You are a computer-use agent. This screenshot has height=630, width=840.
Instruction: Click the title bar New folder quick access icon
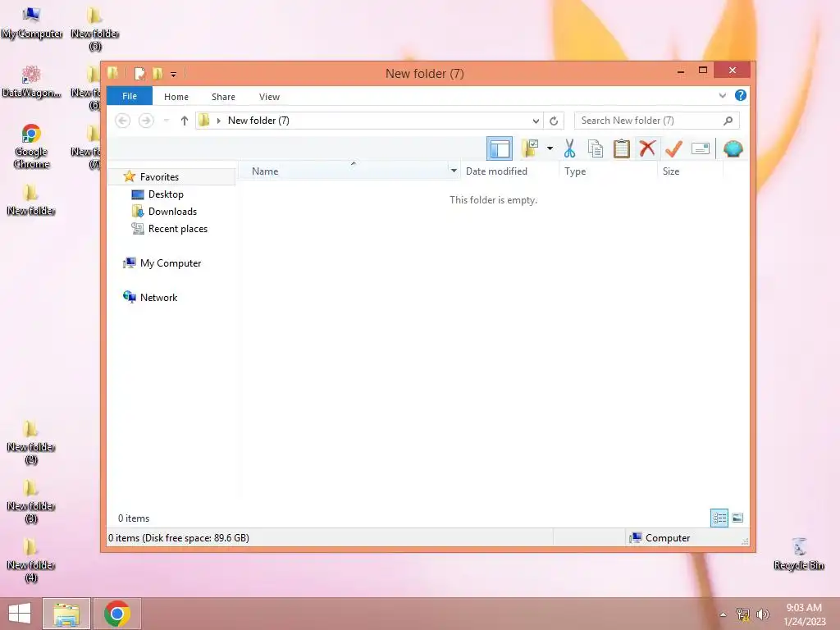[157, 73]
